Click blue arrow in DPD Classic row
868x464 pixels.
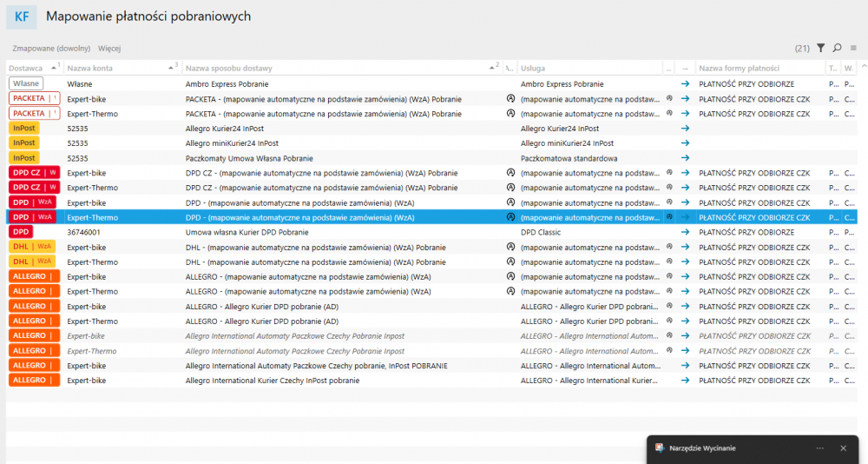pos(685,232)
